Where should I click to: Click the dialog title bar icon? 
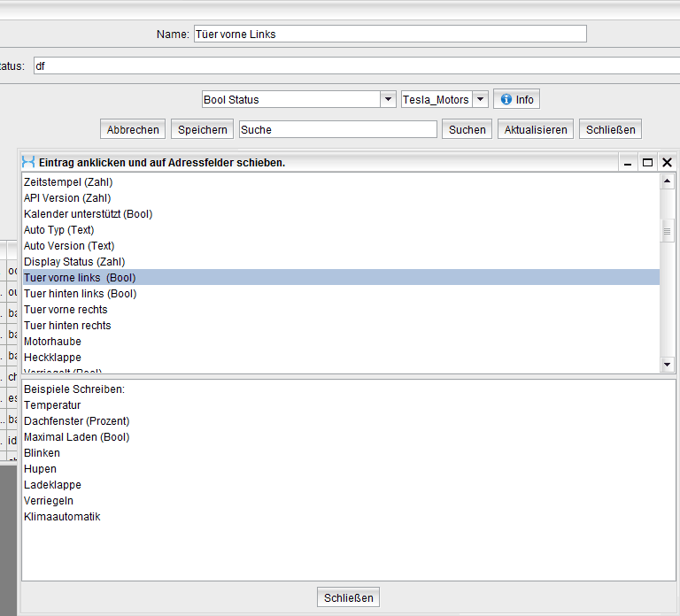pos(28,162)
